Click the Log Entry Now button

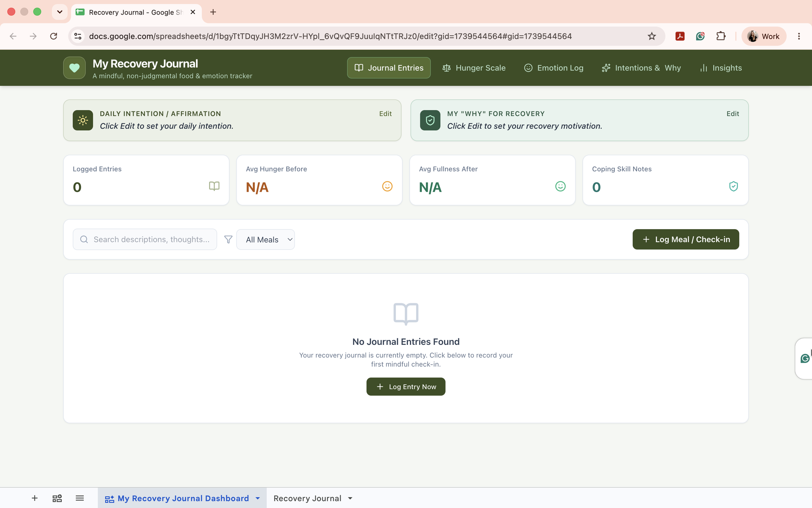(x=405, y=386)
